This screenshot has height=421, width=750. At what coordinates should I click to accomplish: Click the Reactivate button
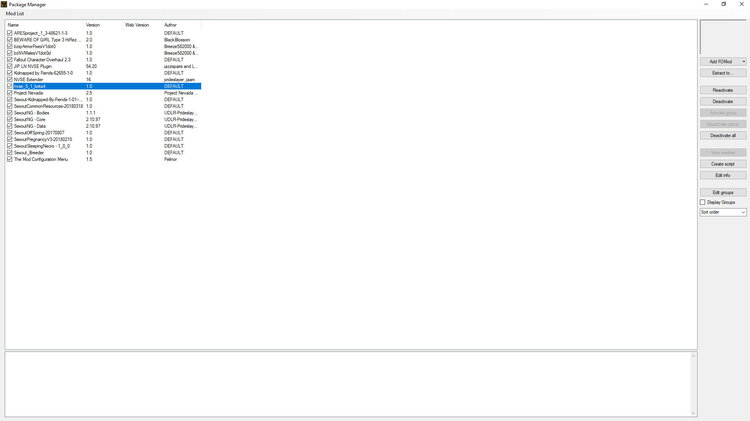tap(723, 90)
